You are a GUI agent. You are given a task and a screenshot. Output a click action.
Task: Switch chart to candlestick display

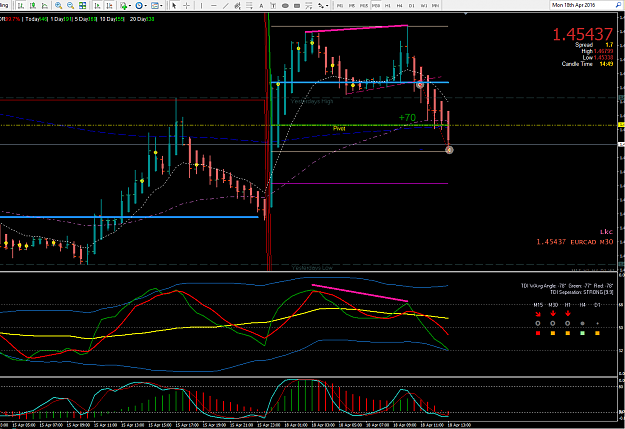click(x=33, y=6)
